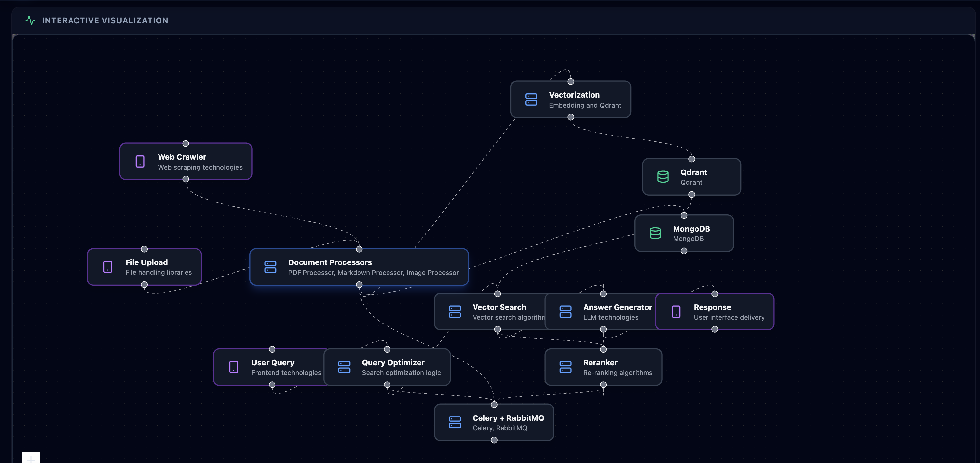
Task: Select the Query Optimizer node
Action: [387, 367]
